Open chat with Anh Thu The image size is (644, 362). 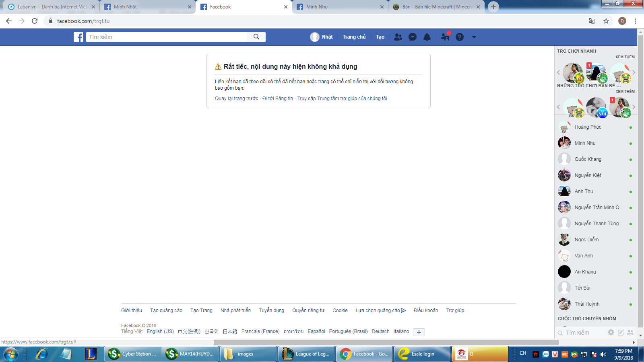point(596,191)
